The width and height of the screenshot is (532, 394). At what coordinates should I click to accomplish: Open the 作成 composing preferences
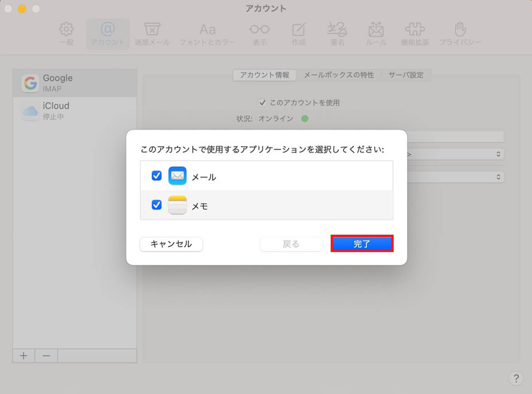click(298, 34)
